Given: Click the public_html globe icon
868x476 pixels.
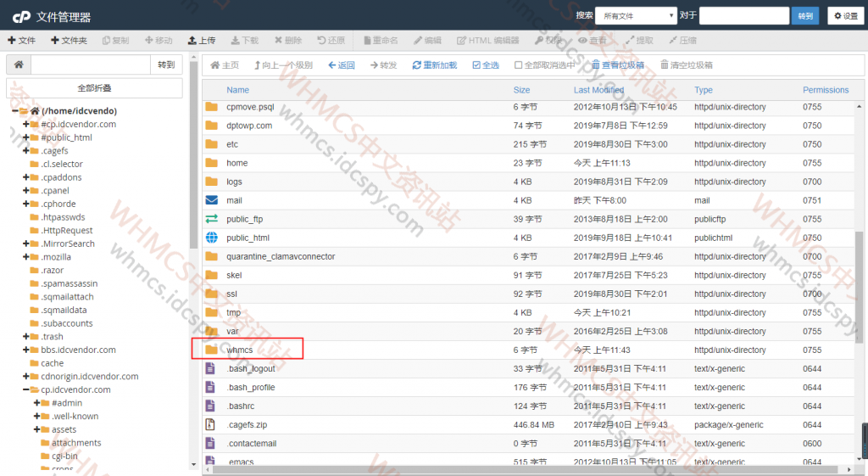Looking at the screenshot, I should (211, 238).
